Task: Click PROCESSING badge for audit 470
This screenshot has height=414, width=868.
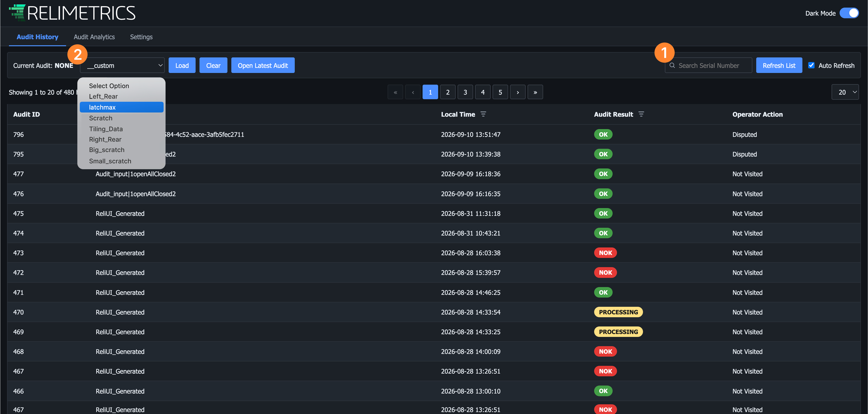Action: click(x=618, y=312)
